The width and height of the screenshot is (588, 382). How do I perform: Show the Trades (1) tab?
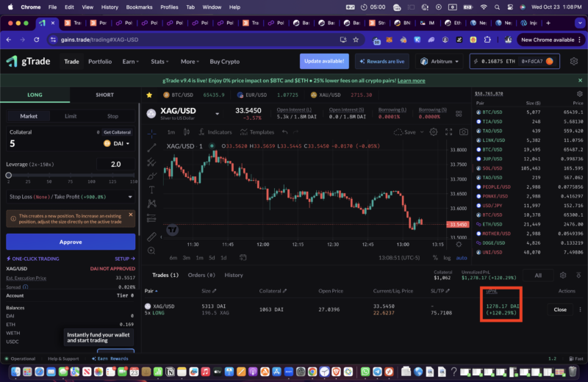[165, 275]
